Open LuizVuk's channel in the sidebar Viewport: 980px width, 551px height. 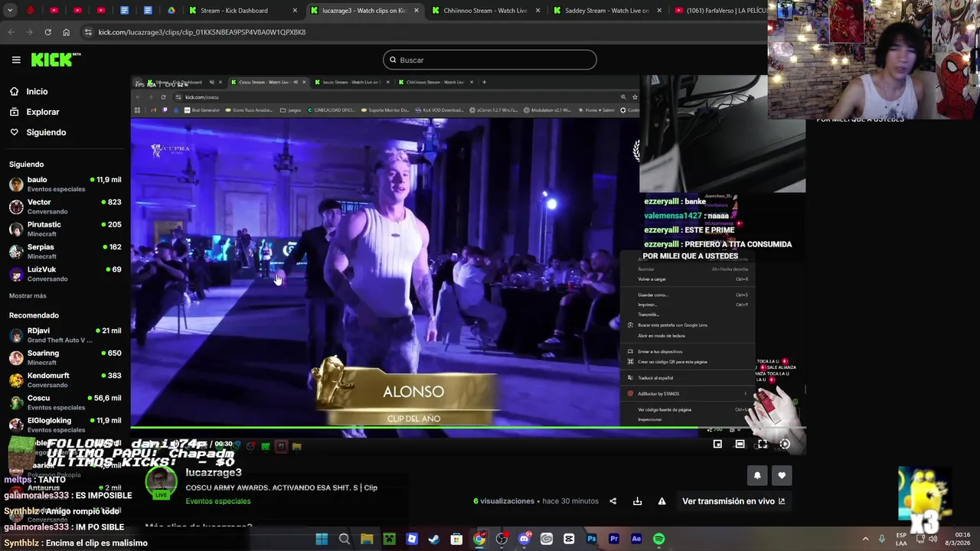pos(65,274)
